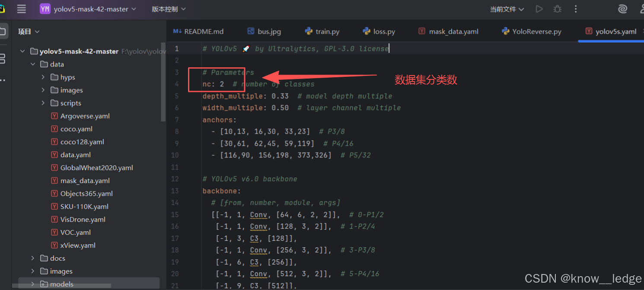This screenshot has width=644, height=290.
Task: Select coco.yaml in the project tree
Action: [77, 129]
